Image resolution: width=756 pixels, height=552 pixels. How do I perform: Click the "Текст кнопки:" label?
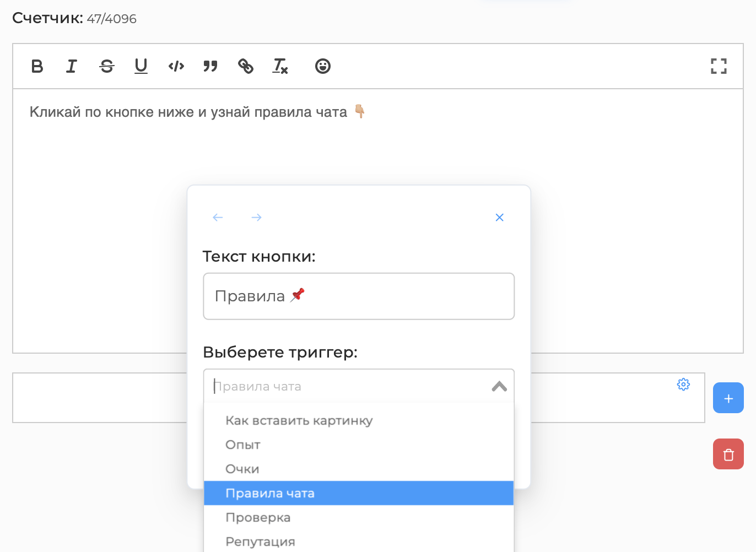[x=259, y=257]
